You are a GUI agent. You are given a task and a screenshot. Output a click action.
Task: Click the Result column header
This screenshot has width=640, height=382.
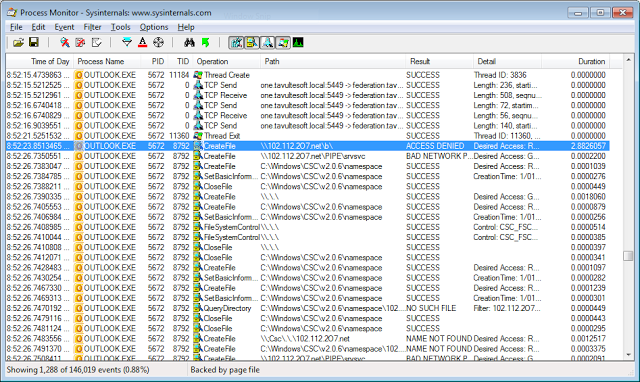click(x=440, y=61)
